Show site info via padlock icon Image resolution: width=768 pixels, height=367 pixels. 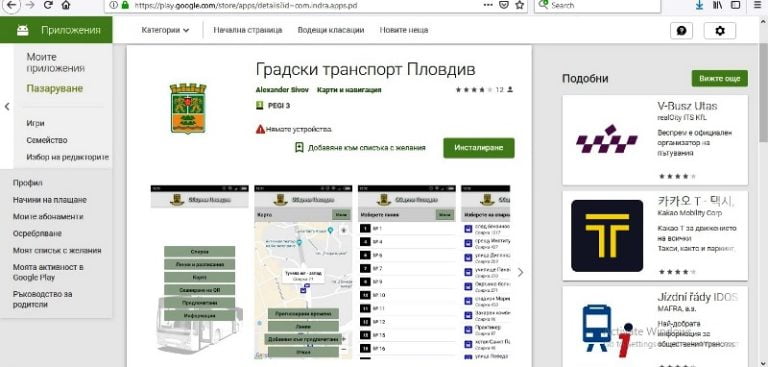(125, 5)
